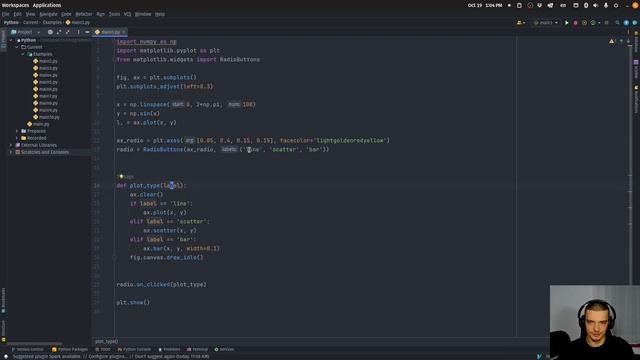Open the Structure tool window on left strip

click(3, 331)
